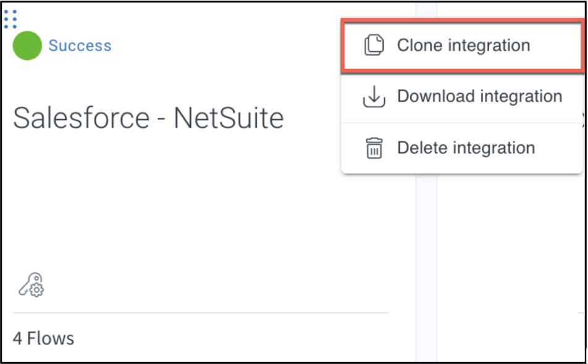The width and height of the screenshot is (588, 364).
Task: Click empty tile area below the title
Action: 185,204
